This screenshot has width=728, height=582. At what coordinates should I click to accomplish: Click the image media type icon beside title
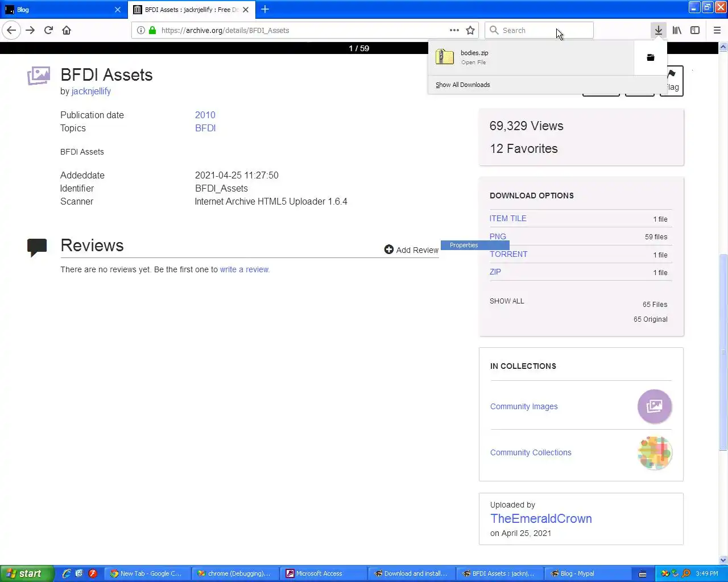(x=38, y=76)
